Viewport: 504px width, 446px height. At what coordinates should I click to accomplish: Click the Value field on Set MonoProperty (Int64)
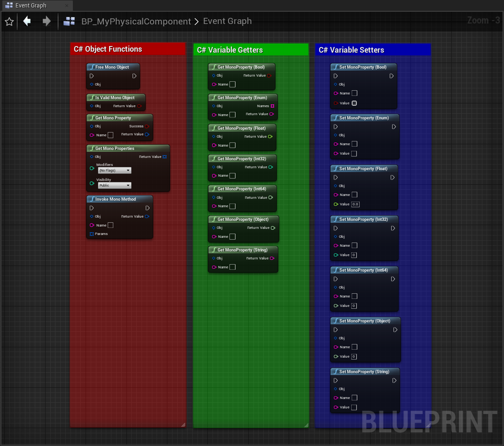tap(354, 306)
